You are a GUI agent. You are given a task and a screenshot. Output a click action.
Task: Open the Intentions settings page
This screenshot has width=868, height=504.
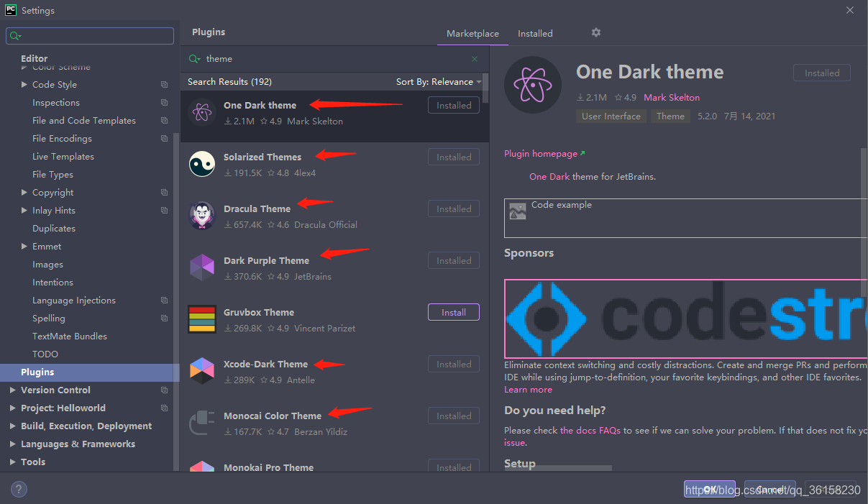coord(52,283)
